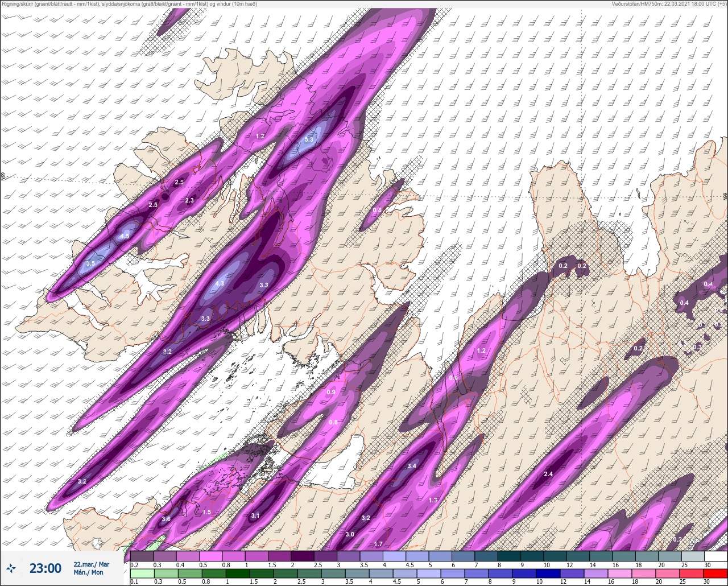This screenshot has height=586, width=728.
Task: Click the 4.3 precipitation value on the map
Action: tap(220, 283)
